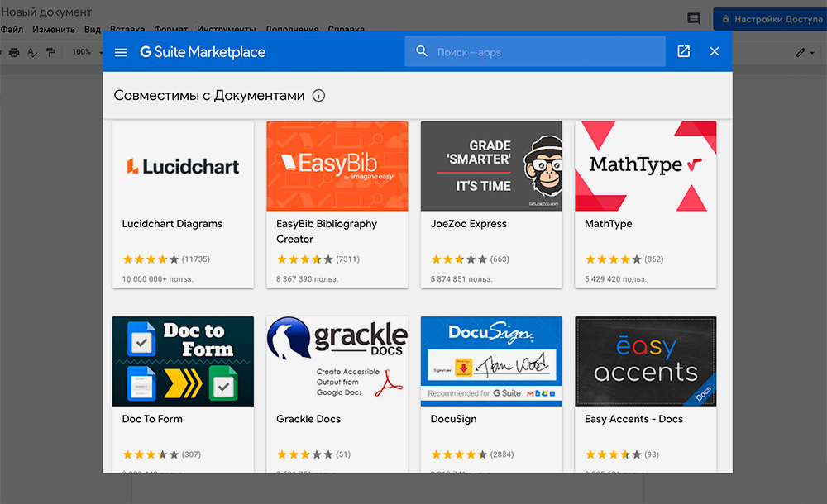Open the Grackle Docs logo thumbnail
This screenshot has height=504, width=827.
(x=337, y=361)
